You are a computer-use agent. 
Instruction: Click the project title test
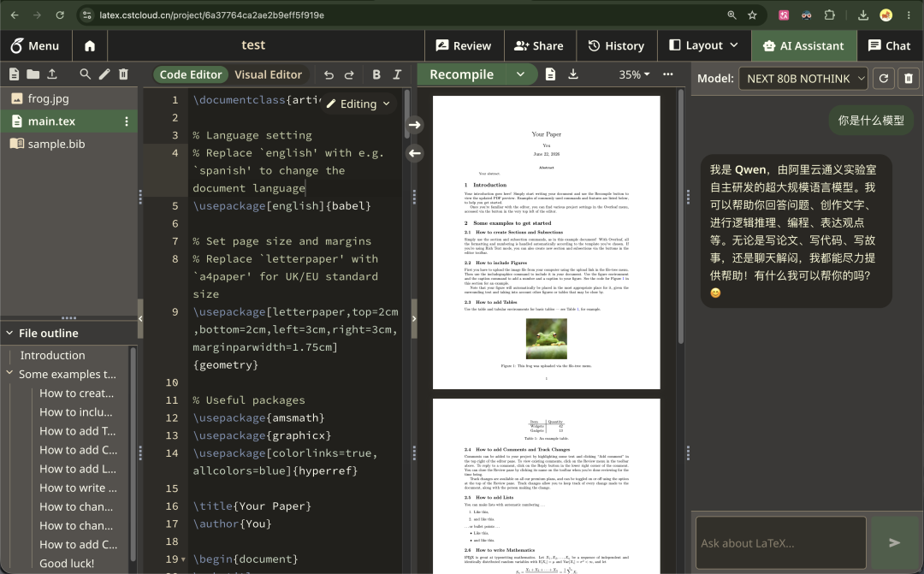[x=253, y=45]
